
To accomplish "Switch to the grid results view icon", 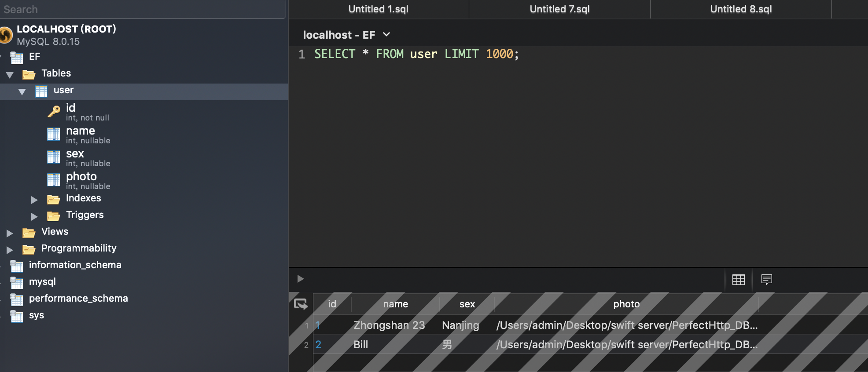I will 738,280.
